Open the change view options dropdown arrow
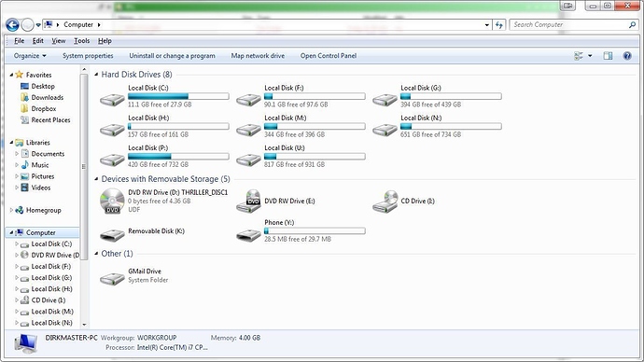The width and height of the screenshot is (644, 362). click(590, 56)
